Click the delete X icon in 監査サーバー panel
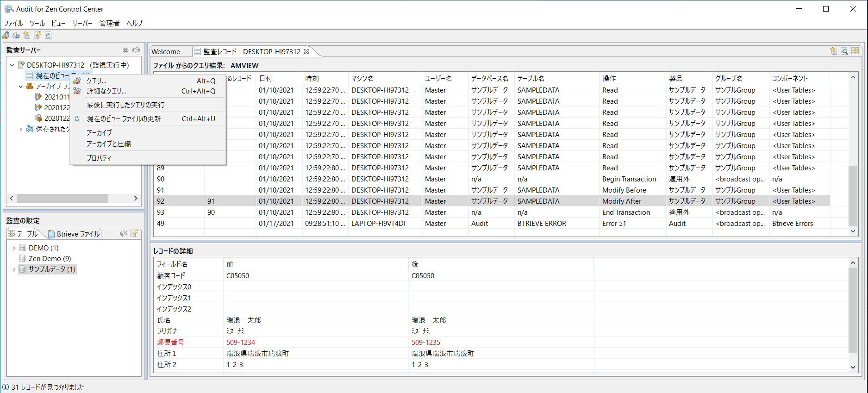This screenshot has height=393, width=868. tap(125, 50)
